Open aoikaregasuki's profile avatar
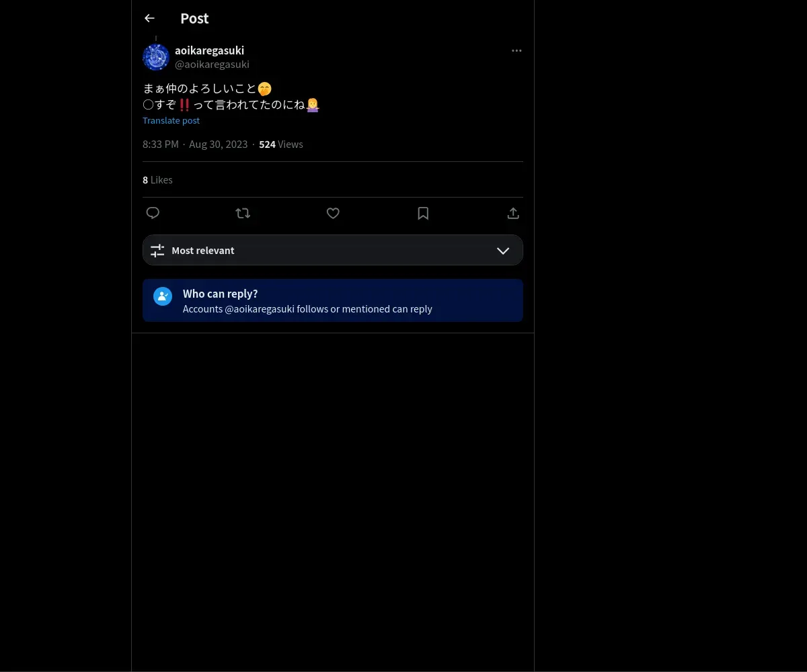This screenshot has height=672, width=807. [156, 57]
